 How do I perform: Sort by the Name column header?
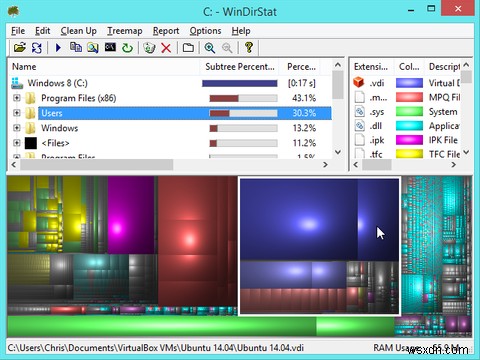(x=104, y=67)
